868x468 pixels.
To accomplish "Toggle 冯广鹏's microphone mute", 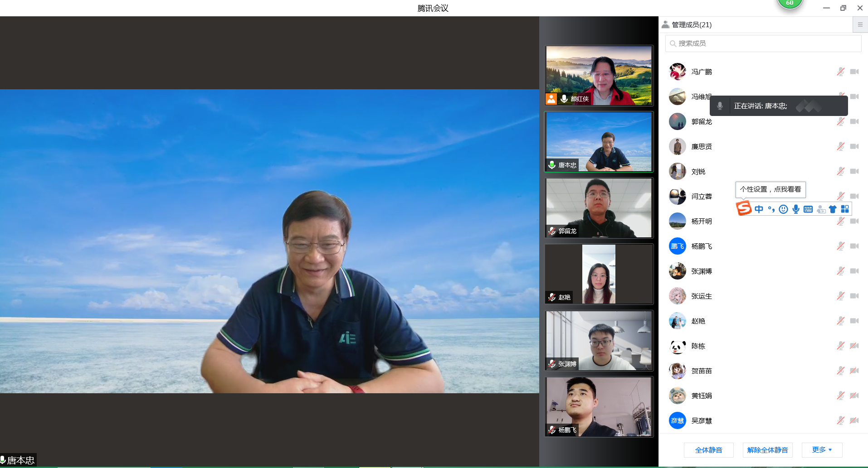I will click(x=840, y=72).
